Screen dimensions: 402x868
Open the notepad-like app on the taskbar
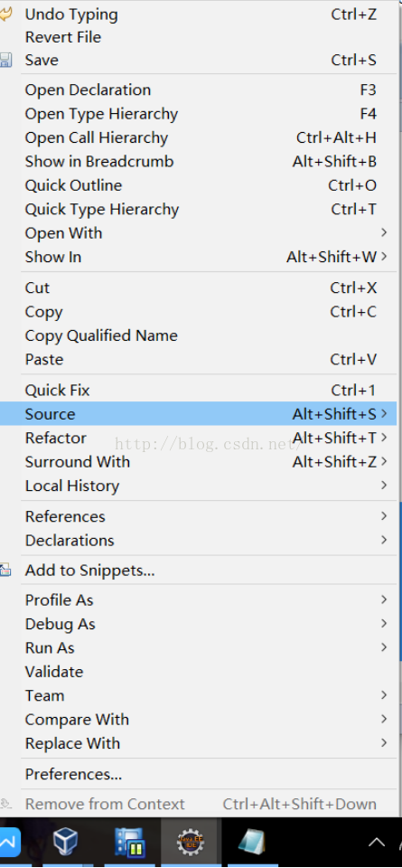(x=252, y=842)
